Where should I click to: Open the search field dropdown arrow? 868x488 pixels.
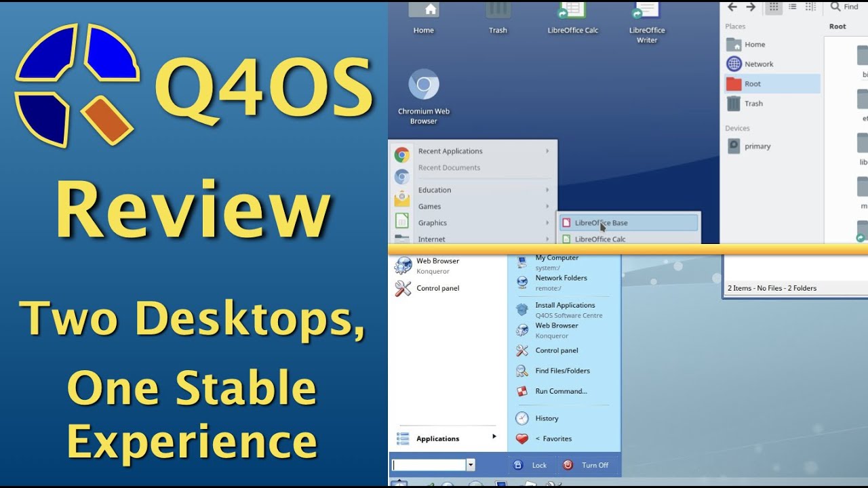471,465
